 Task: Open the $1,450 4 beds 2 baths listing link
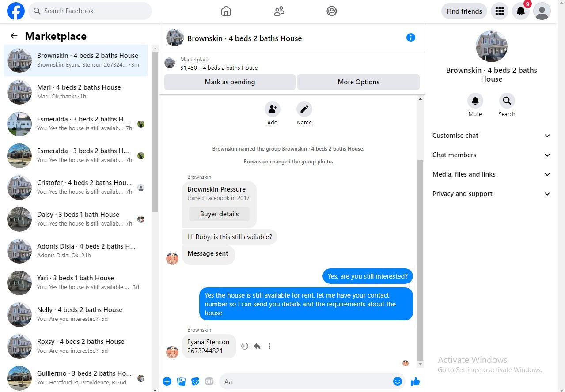(219, 68)
